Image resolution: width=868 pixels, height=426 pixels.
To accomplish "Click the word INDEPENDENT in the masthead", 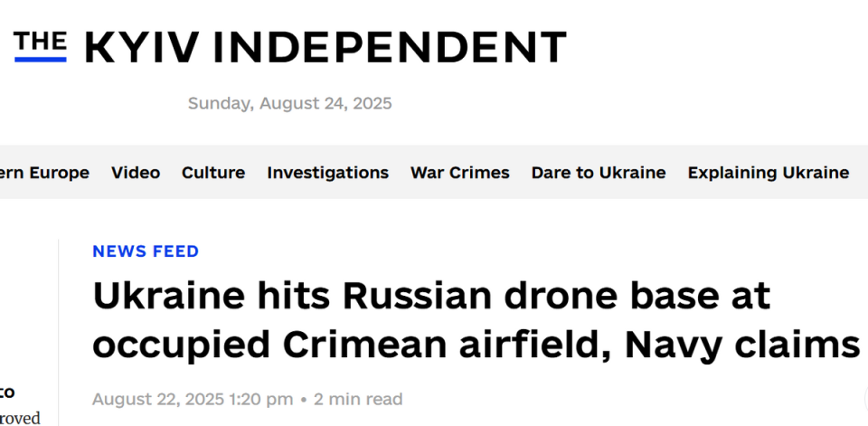I will pyautogui.click(x=390, y=48).
